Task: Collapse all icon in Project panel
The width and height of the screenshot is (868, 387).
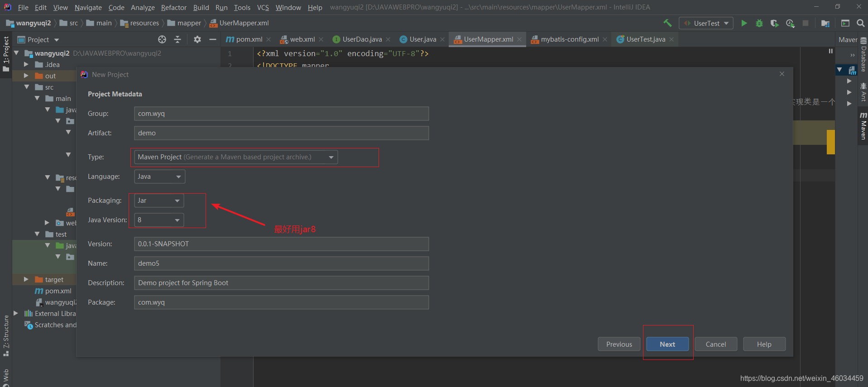Action: click(177, 39)
